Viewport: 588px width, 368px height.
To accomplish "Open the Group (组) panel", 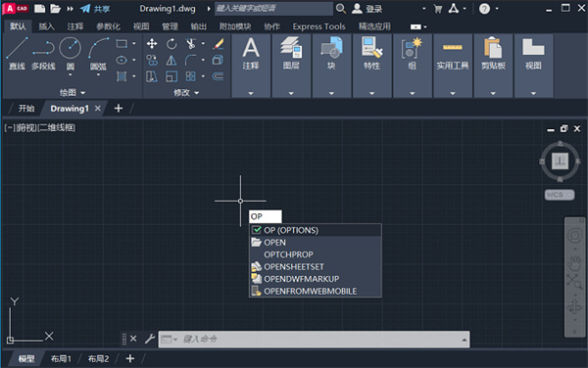I will (413, 66).
